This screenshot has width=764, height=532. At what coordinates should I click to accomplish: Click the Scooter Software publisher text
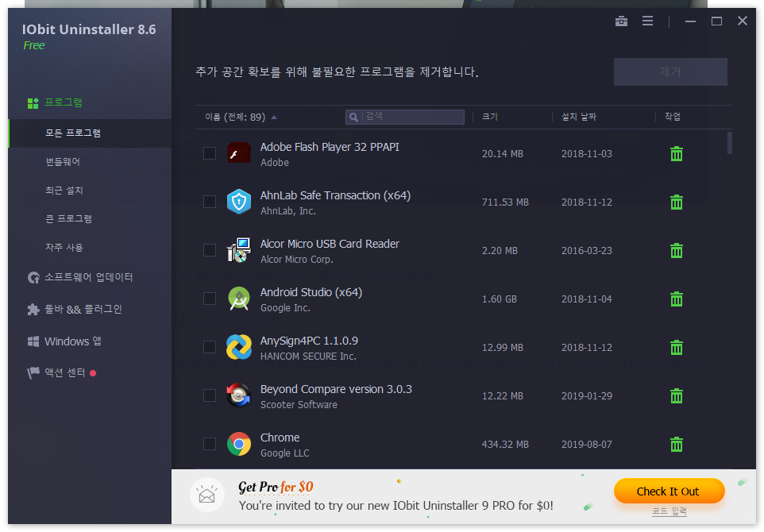click(x=299, y=405)
